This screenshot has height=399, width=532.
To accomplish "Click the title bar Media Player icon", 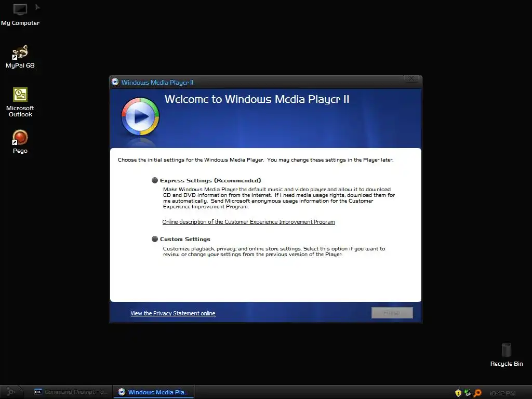I will point(115,82).
